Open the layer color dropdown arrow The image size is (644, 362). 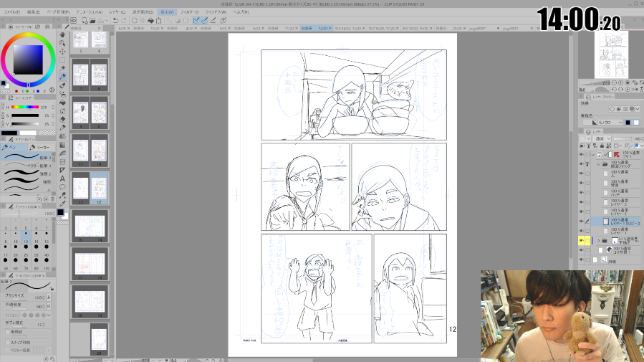tap(642, 146)
